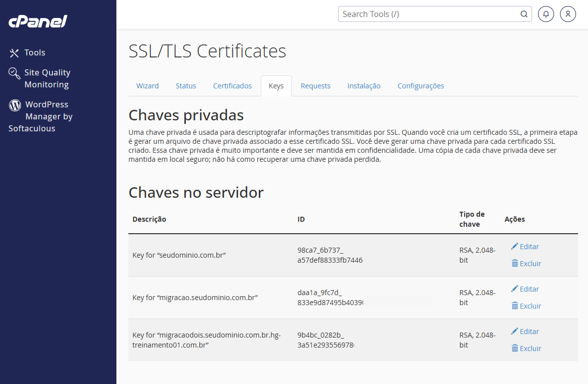
Task: Click key ID starting 98ca7_6b737_
Action: point(330,255)
